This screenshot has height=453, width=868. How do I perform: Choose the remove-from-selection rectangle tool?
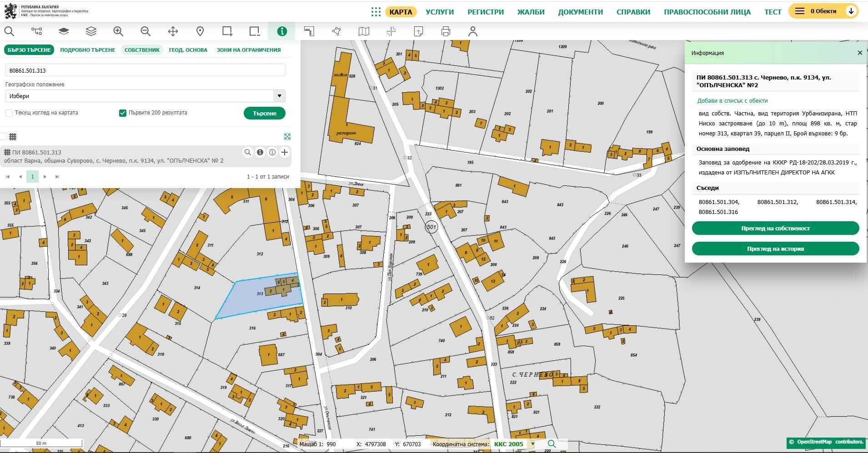[x=255, y=31]
